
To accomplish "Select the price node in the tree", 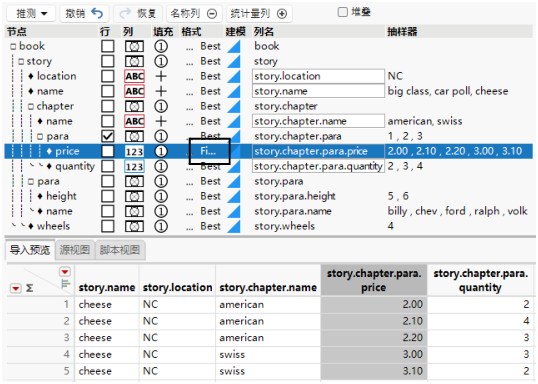I will [x=67, y=151].
